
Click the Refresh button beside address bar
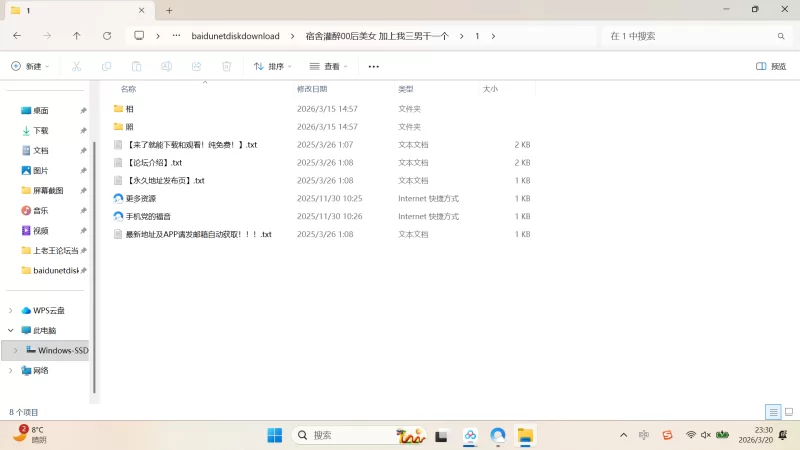coord(107,36)
